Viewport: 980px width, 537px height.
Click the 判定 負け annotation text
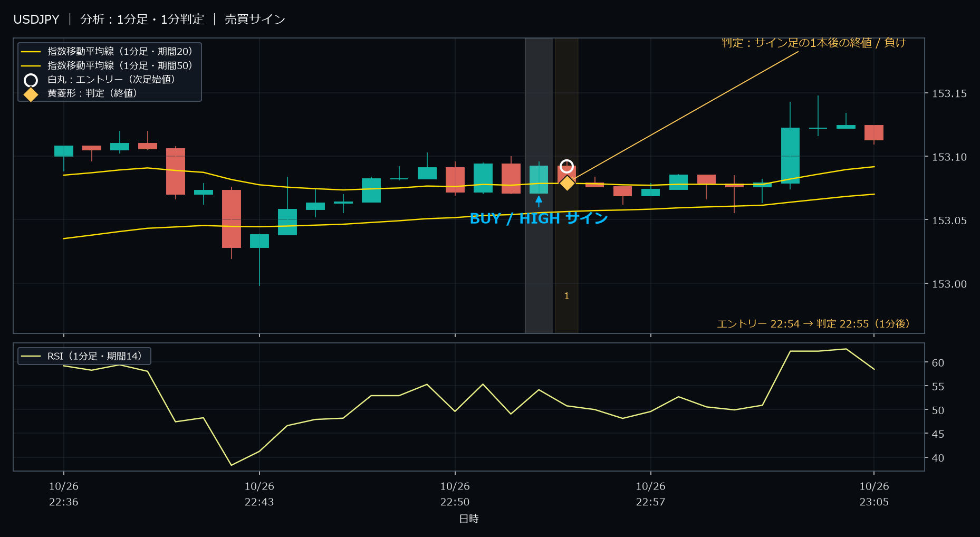[813, 43]
